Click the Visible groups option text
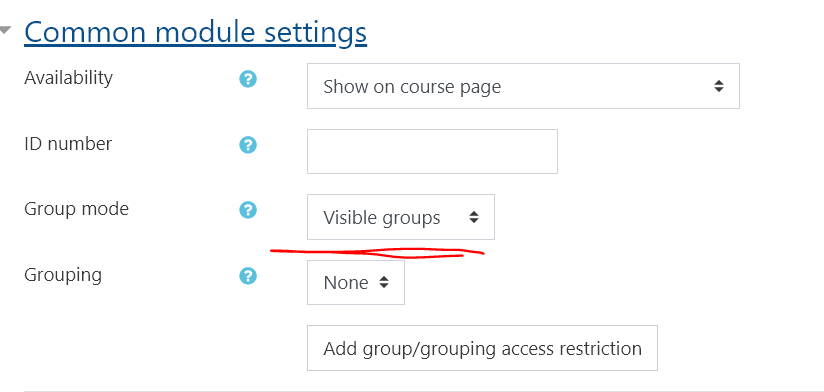The height and width of the screenshot is (392, 824). click(382, 218)
